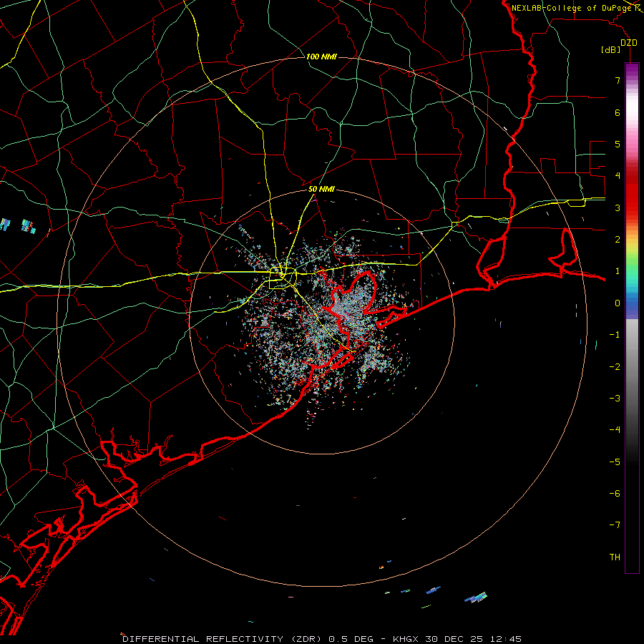The image size is (644, 644).
Task: Click the 0 dB tick label on scale
Action: (618, 303)
